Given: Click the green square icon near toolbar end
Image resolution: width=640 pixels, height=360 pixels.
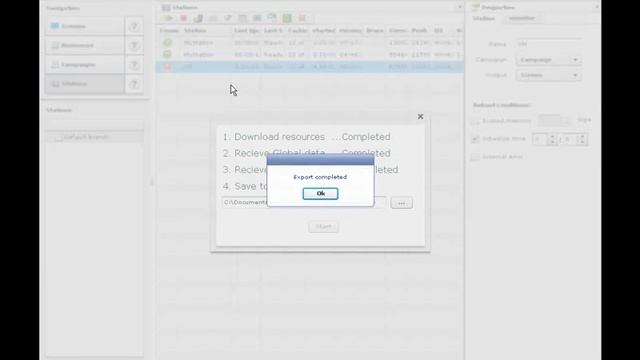Looking at the screenshot, I should click(x=287, y=18).
